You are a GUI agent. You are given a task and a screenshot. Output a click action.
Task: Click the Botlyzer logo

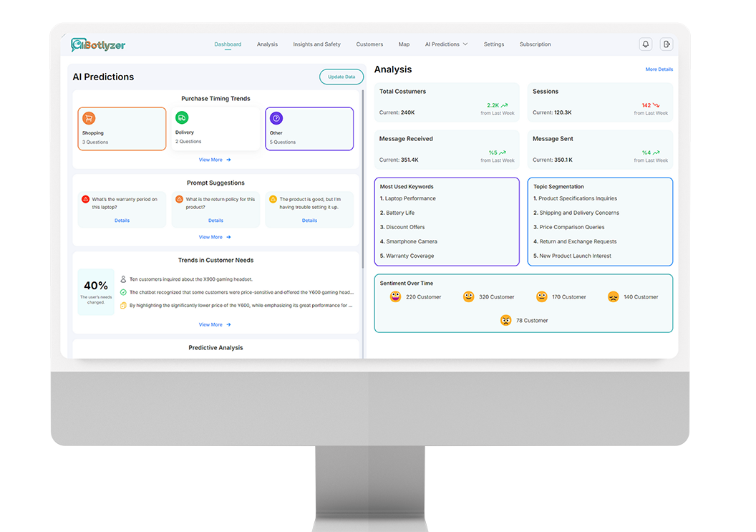coord(98,45)
